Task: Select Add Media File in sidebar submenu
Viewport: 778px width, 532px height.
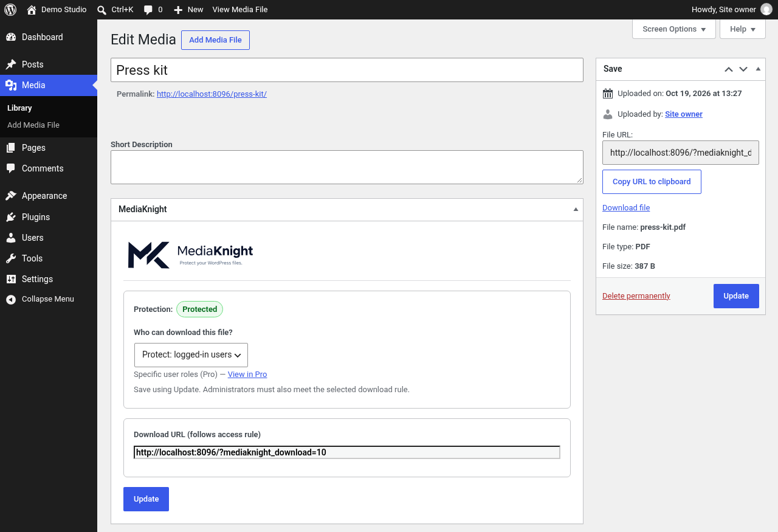Action: pyautogui.click(x=33, y=125)
